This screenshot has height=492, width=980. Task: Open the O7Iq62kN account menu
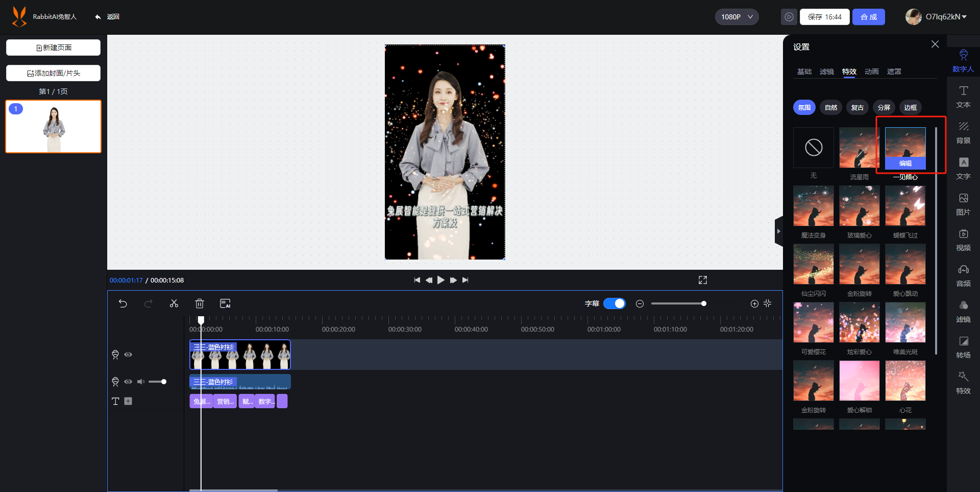pos(937,17)
